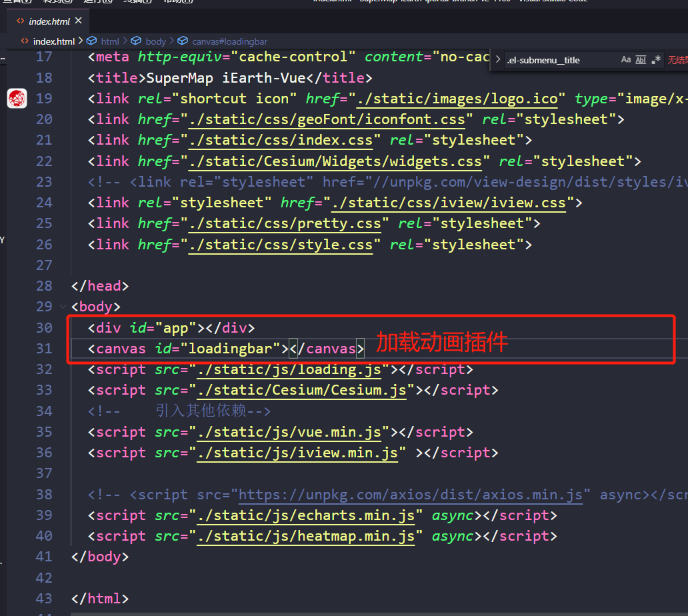Click line number 31 in the gutter

(x=44, y=349)
